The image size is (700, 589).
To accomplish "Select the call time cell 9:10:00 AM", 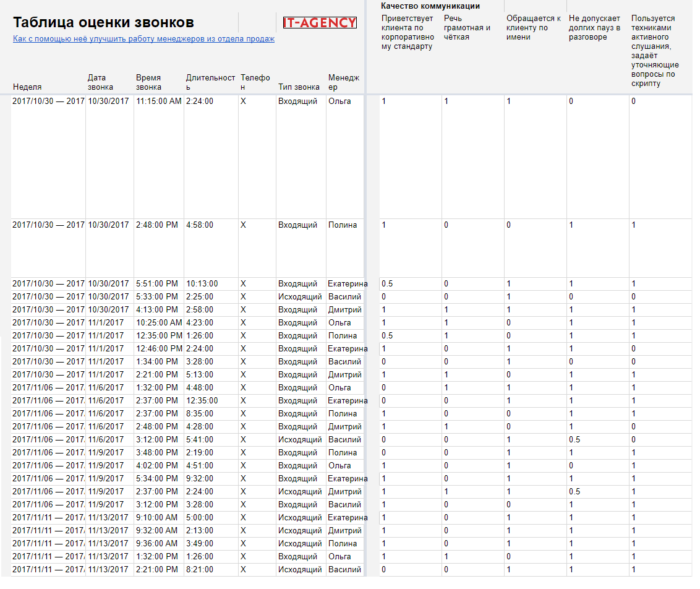I will (157, 518).
